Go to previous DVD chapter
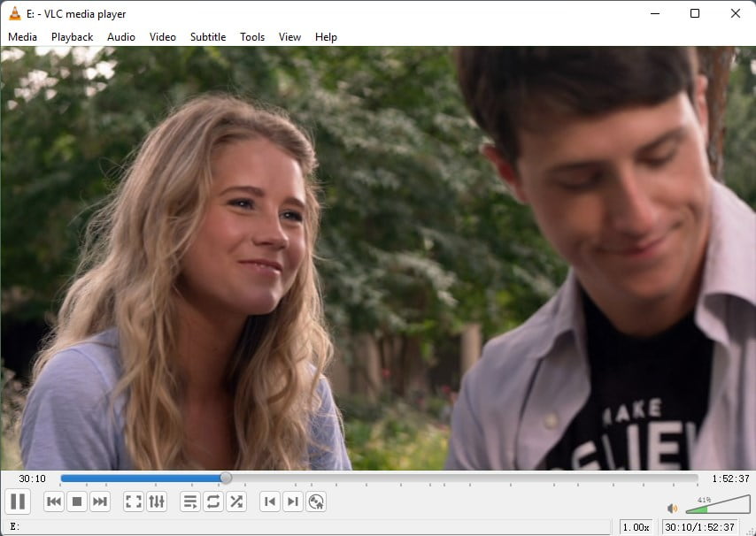Viewport: 756px width, 536px height. point(270,502)
